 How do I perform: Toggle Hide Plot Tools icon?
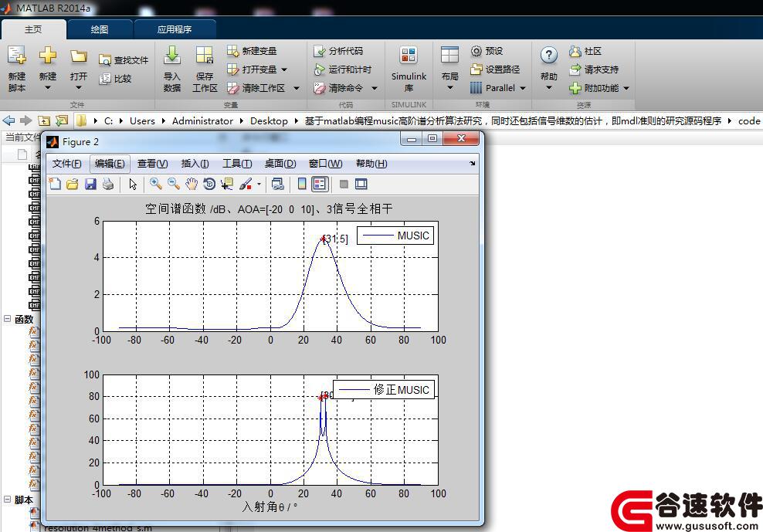pyautogui.click(x=344, y=184)
